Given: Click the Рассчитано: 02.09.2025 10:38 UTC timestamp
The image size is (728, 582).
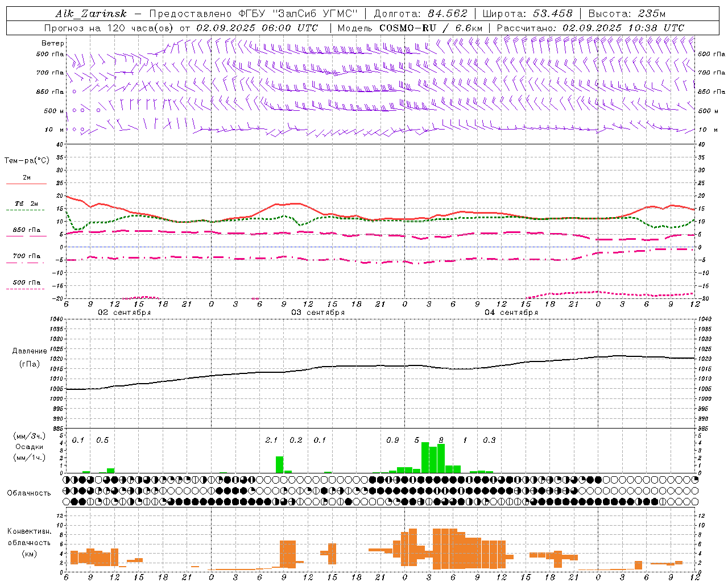Looking at the screenshot, I should point(590,28).
